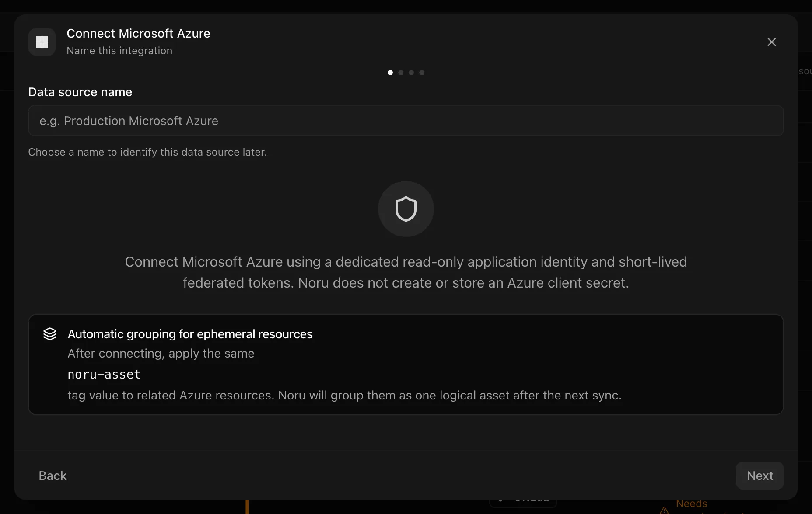Click the 'Data source name' label
This screenshot has height=514, width=812.
pyautogui.click(x=80, y=92)
